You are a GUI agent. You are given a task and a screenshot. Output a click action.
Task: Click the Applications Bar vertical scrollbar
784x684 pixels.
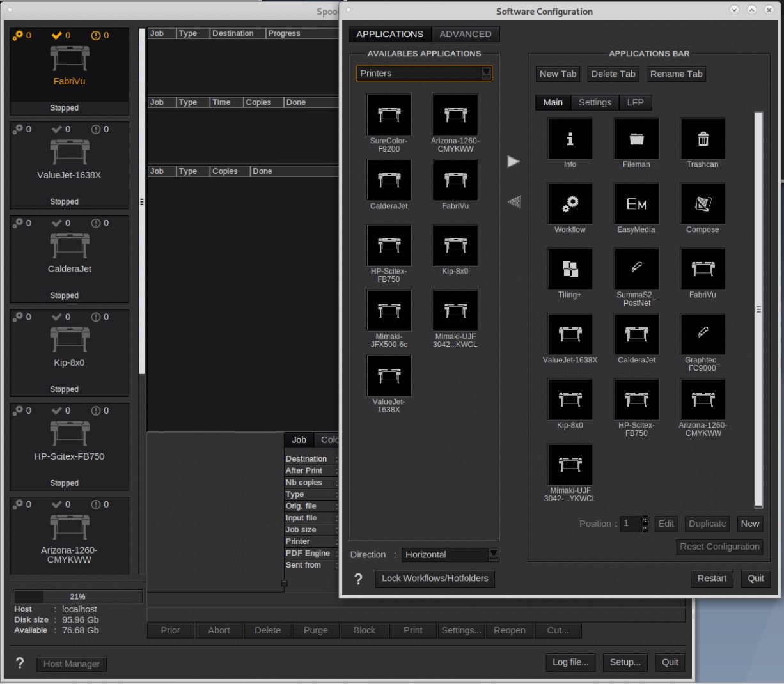758,309
